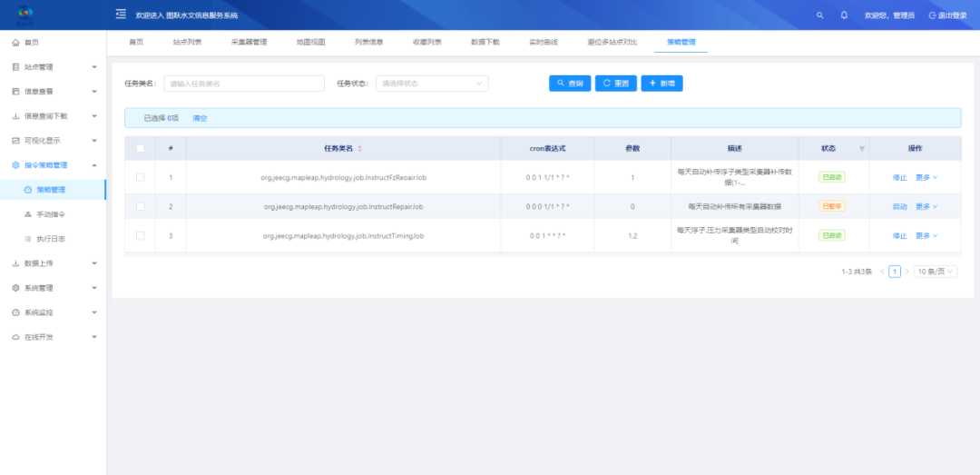Switch to the 实时曲线 tab
This screenshot has height=475, width=980.
click(544, 43)
